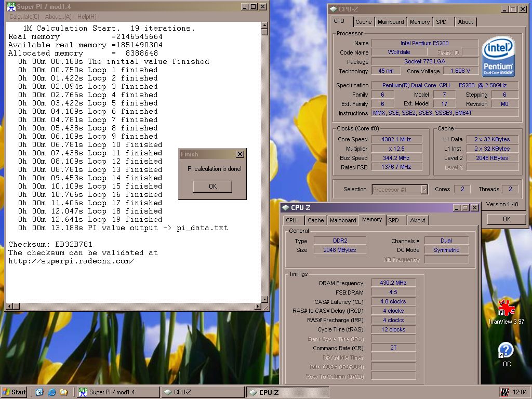Switch to Cache tab in rear CPU-Z
The height and width of the screenshot is (399, 532).
pos(363,22)
